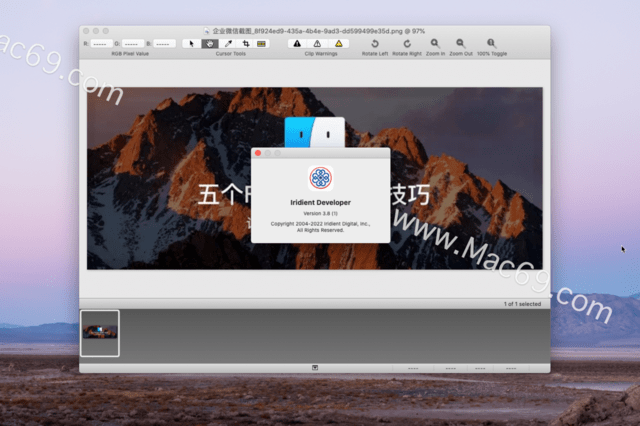Click the document icon in the title bar
640x426 pixels.
[x=207, y=31]
